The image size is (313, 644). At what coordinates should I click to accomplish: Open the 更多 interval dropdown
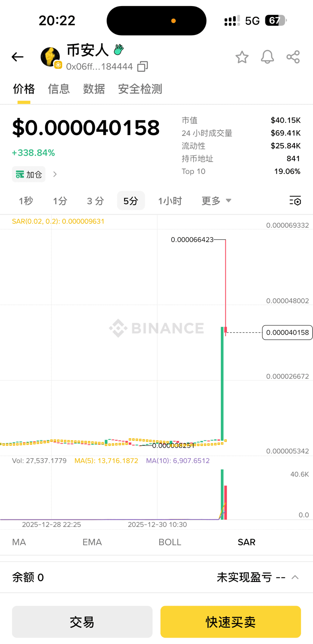[x=216, y=201]
